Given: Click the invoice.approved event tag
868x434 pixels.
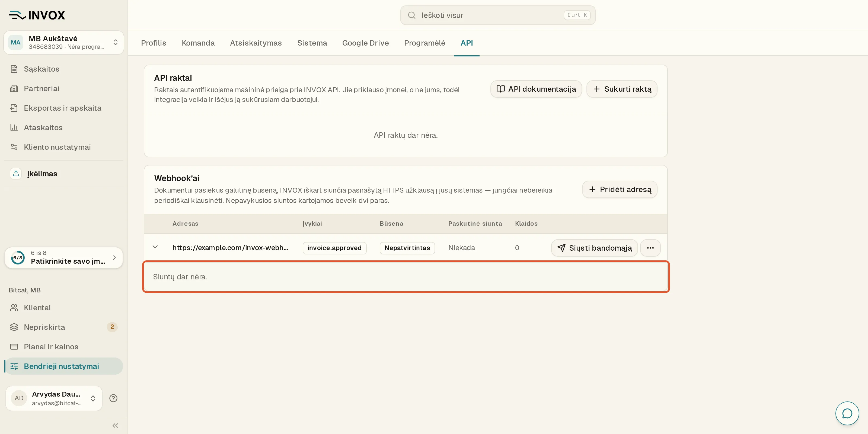Looking at the screenshot, I should pyautogui.click(x=335, y=248).
